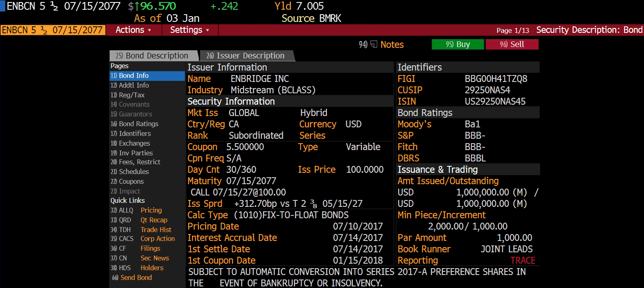The image size is (644, 288).
Task: Click the Ctry/Reg field label
Action: pyautogui.click(x=206, y=124)
